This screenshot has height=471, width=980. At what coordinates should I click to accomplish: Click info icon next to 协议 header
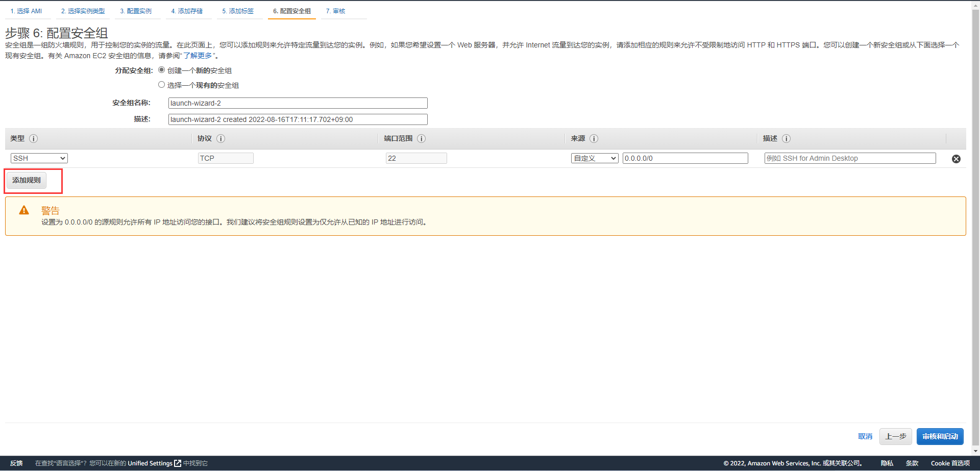click(220, 138)
